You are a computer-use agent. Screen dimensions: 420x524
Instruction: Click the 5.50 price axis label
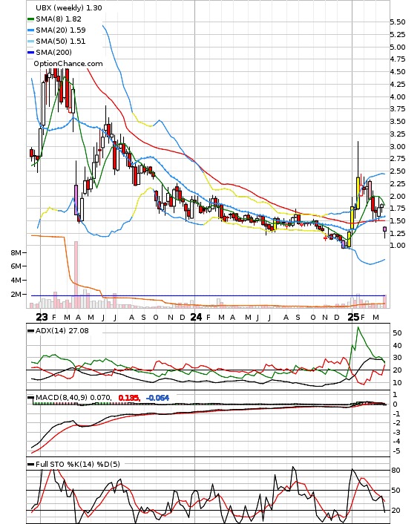[398, 22]
